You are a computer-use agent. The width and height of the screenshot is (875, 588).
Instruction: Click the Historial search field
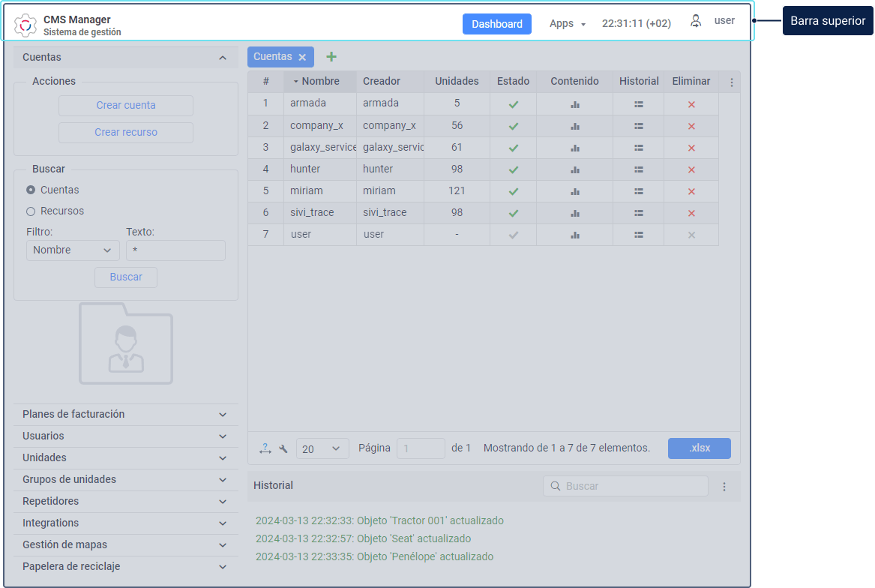pyautogui.click(x=625, y=486)
